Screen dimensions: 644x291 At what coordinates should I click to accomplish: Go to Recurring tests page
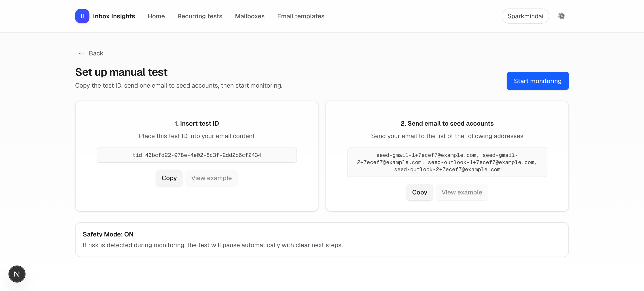click(x=200, y=16)
